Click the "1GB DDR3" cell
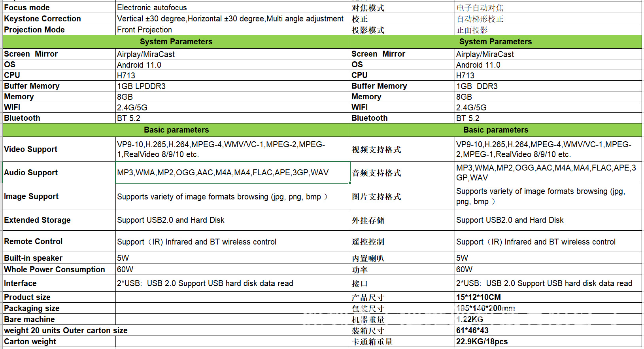The height and width of the screenshot is (349, 644). [548, 86]
